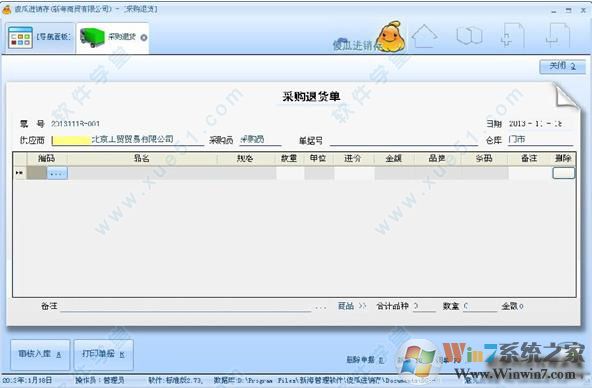The height and width of the screenshot is (388, 592).
Task: Click the 关闭 button
Action: click(562, 66)
